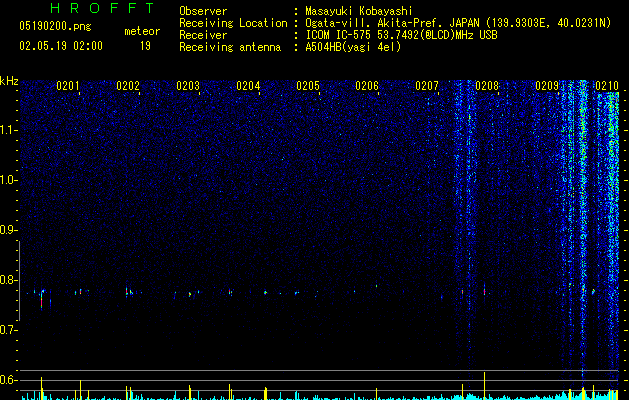Screen dimensions: 629x400
Task: Click the Receiving Location label
Action: [x=233, y=23]
